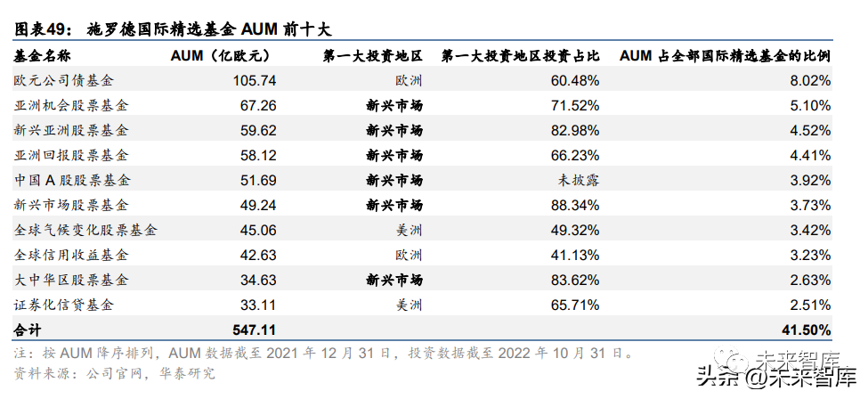The image size is (868, 399).
Task: Select AUM value 42.63
Action: [x=258, y=256]
